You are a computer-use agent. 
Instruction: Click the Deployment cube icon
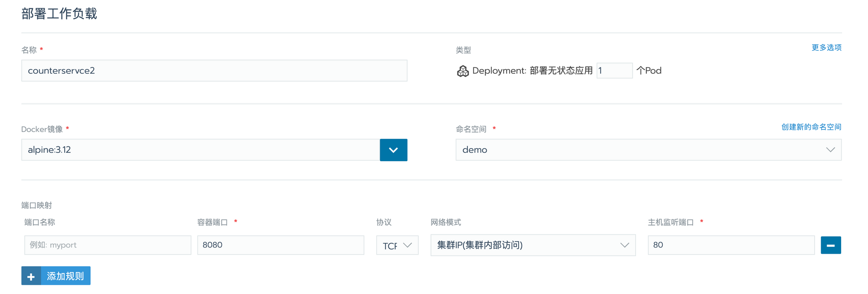[463, 71]
